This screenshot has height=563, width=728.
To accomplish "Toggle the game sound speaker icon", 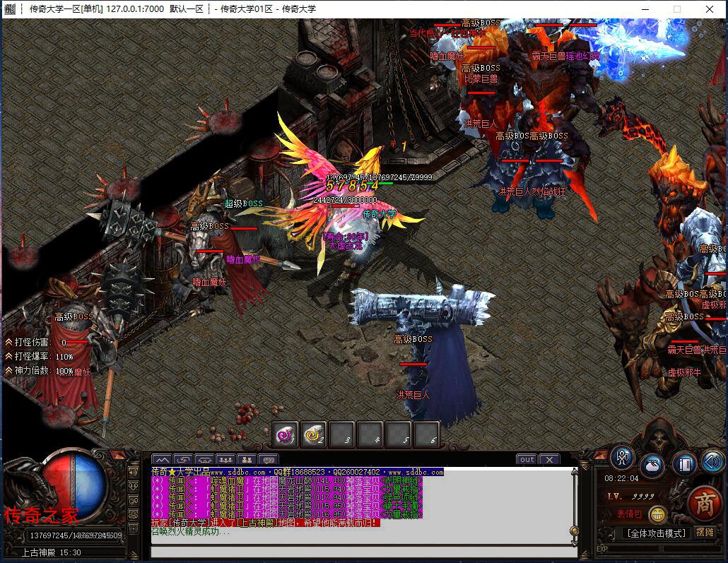I will point(712,461).
